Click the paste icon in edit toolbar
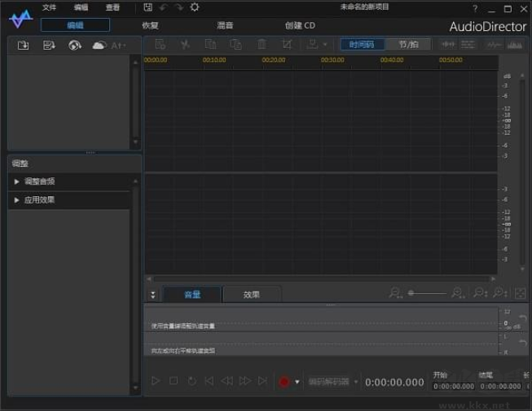 tap(235, 45)
